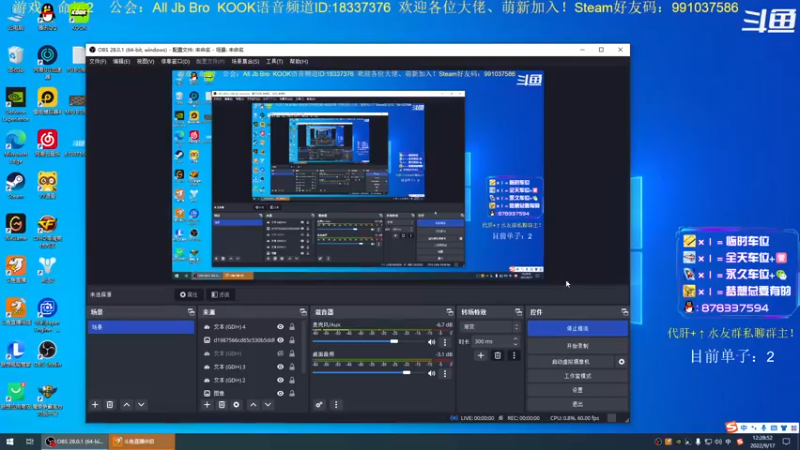Open advanced audio properties gear in the mixer
800x450 pixels.
[319, 405]
